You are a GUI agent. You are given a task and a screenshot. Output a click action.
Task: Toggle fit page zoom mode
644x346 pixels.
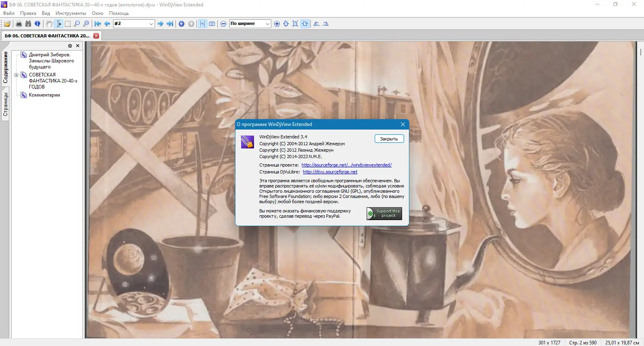[x=295, y=24]
